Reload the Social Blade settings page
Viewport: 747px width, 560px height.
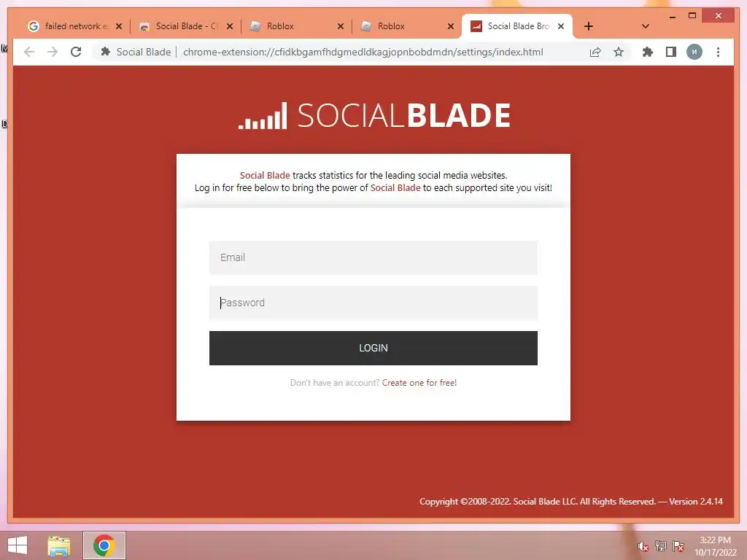[x=76, y=52]
